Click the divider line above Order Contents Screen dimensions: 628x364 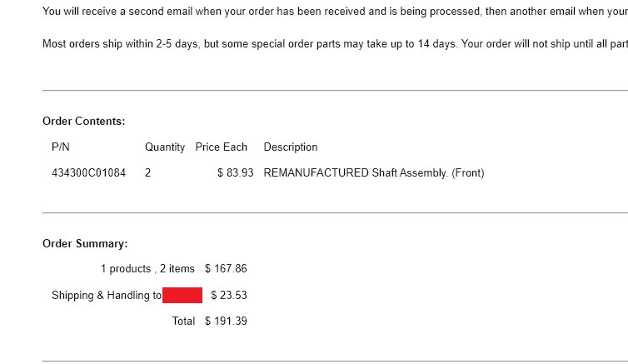(x=335, y=91)
